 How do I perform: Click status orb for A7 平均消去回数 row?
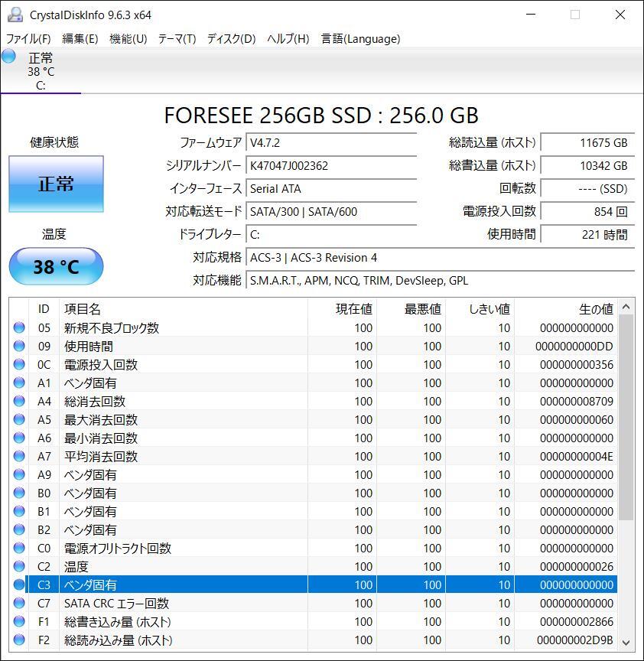click(x=19, y=456)
